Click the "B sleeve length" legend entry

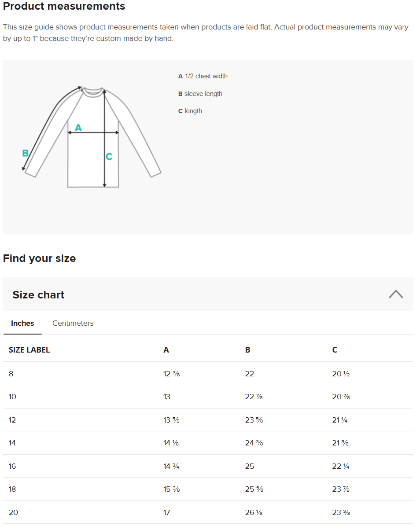(200, 94)
